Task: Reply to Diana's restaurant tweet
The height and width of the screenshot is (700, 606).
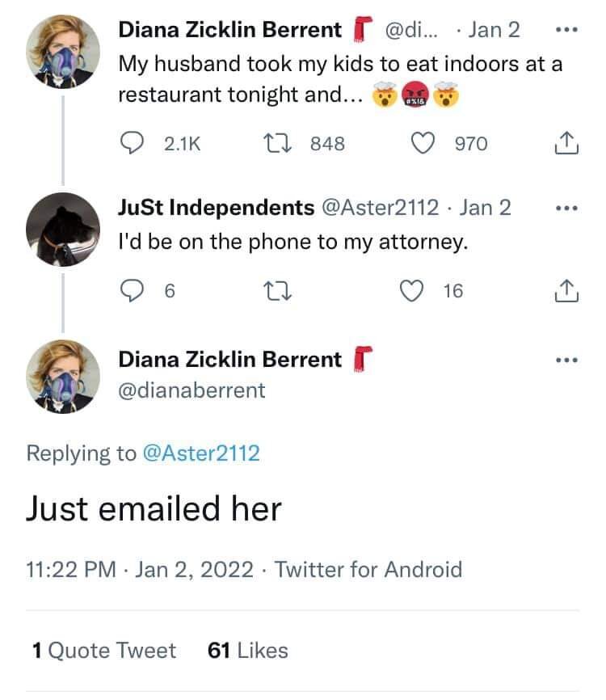Action: pyautogui.click(x=131, y=144)
